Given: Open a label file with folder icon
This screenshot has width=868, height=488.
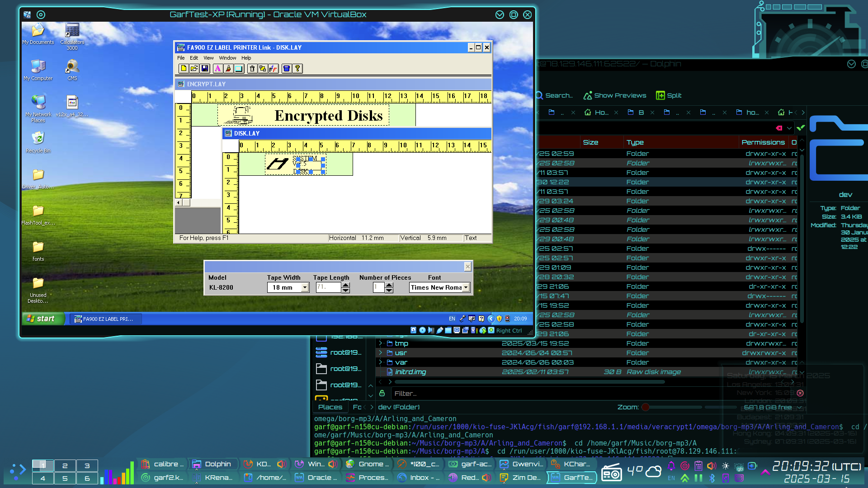Looking at the screenshot, I should [194, 69].
